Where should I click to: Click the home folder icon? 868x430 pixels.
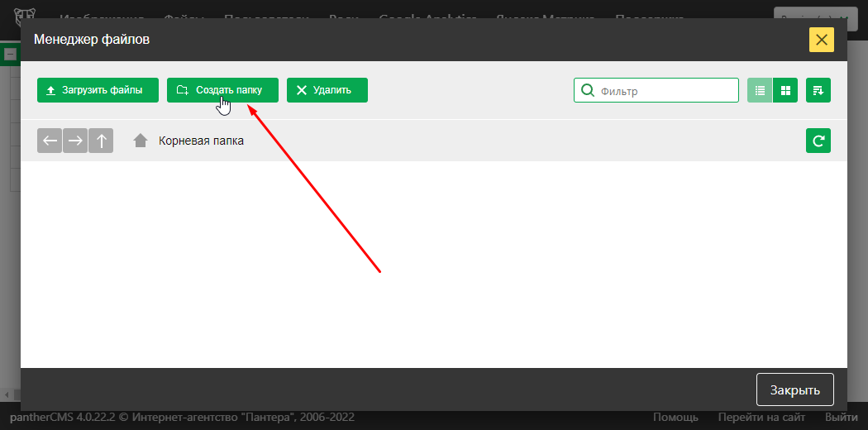(x=141, y=141)
